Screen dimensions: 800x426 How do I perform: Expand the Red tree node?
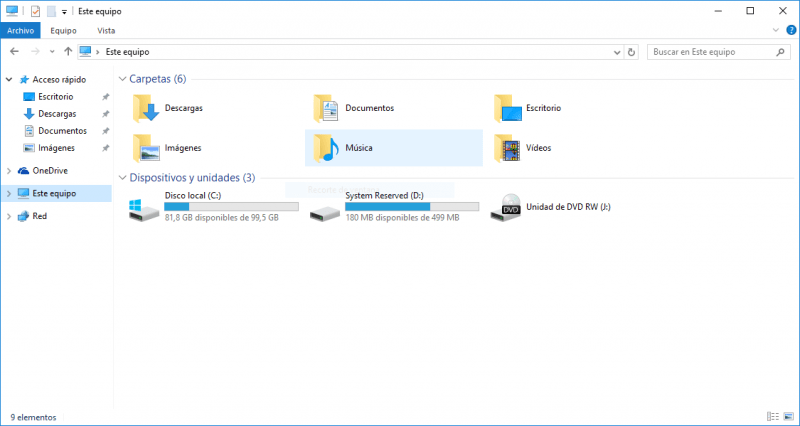click(x=9, y=216)
